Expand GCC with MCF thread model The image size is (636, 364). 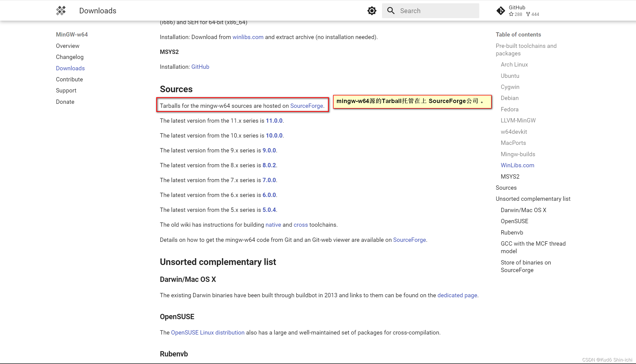click(x=532, y=247)
